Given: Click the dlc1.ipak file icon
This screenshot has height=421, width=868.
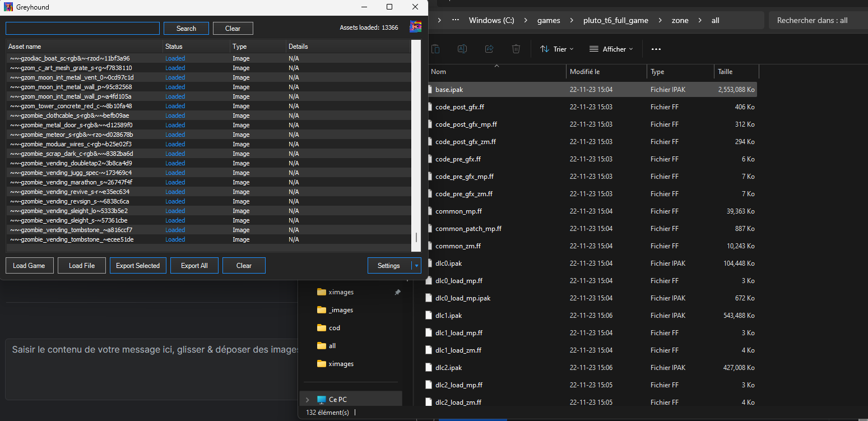Looking at the screenshot, I should click(430, 315).
